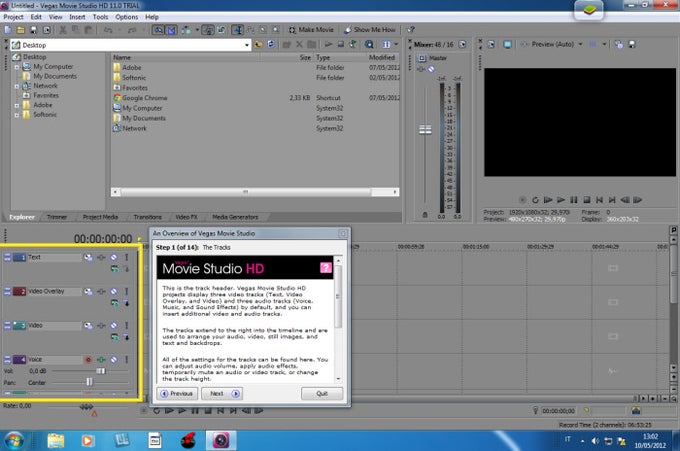Expand Adobe folder in tree
This screenshot has height=451, width=680.
(16, 105)
